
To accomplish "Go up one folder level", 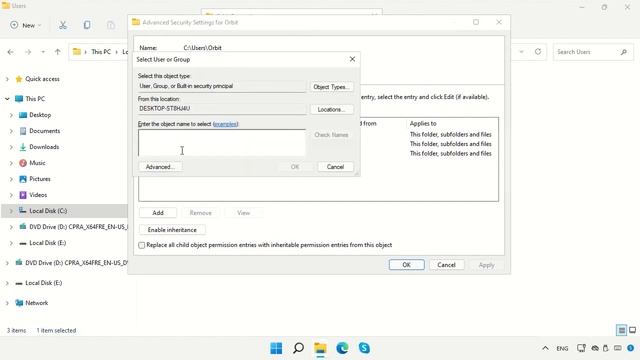I will coord(58,52).
